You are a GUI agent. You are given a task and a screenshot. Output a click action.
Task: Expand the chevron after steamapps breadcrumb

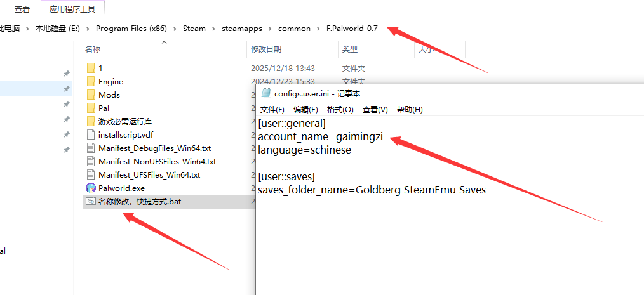pos(270,29)
